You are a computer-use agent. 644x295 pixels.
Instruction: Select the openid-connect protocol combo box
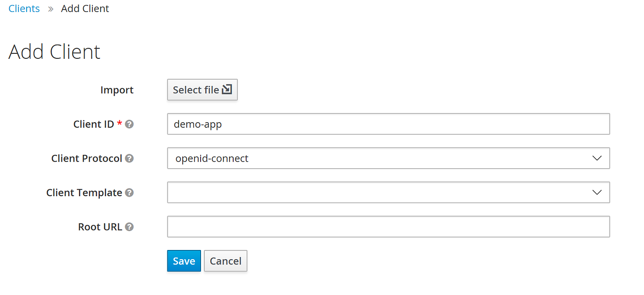(388, 158)
